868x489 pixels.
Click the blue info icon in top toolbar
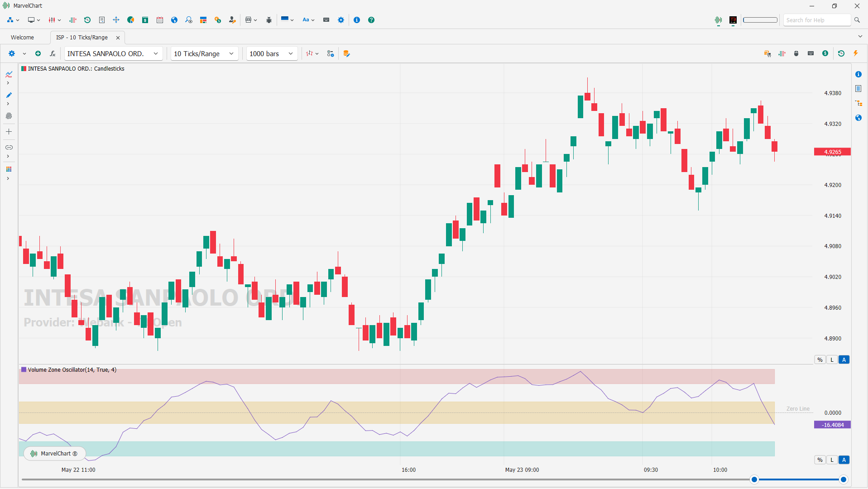coord(357,20)
